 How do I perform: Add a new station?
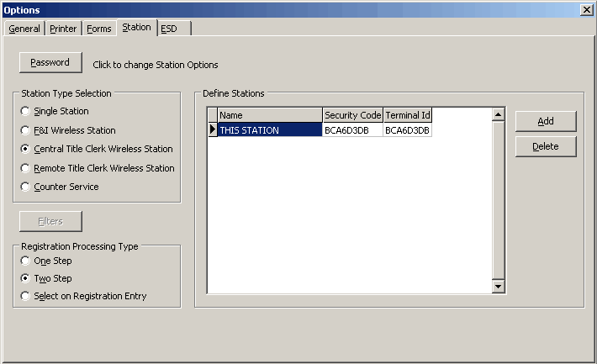[x=546, y=121]
